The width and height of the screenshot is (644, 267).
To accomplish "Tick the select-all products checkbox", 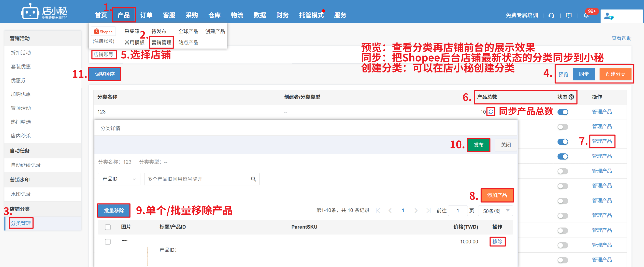I will pyautogui.click(x=108, y=227).
